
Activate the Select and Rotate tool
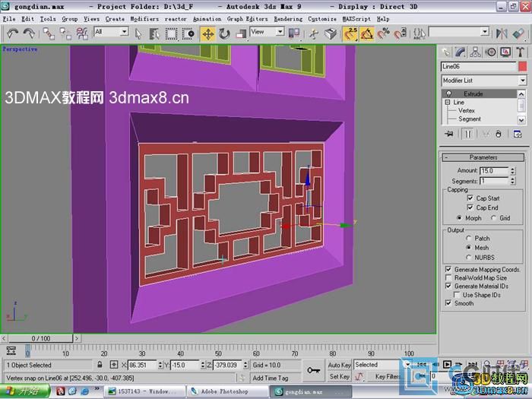coord(224,33)
